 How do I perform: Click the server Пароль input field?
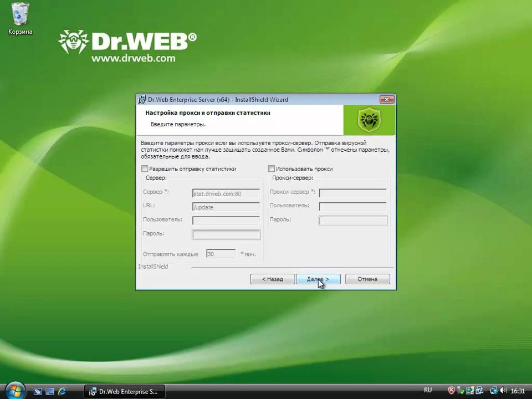coord(226,235)
